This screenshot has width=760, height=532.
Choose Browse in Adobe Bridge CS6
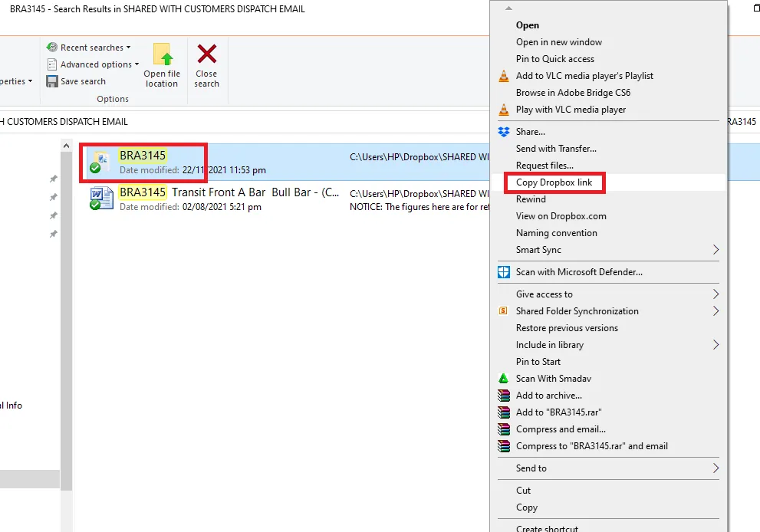click(x=573, y=93)
